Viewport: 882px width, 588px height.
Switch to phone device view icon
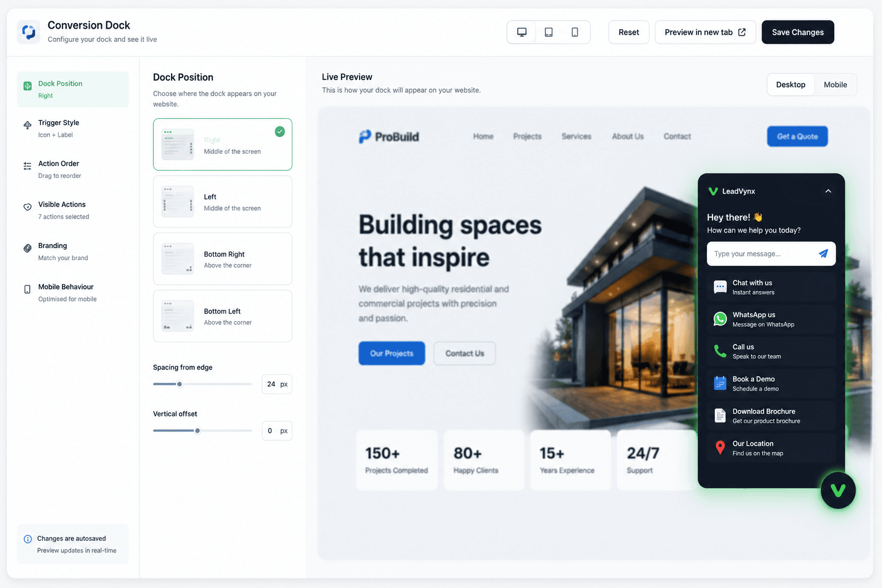click(x=575, y=32)
